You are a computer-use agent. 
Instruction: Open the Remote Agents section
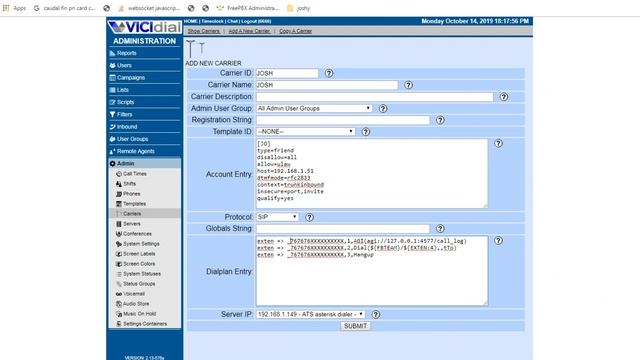[144, 151]
